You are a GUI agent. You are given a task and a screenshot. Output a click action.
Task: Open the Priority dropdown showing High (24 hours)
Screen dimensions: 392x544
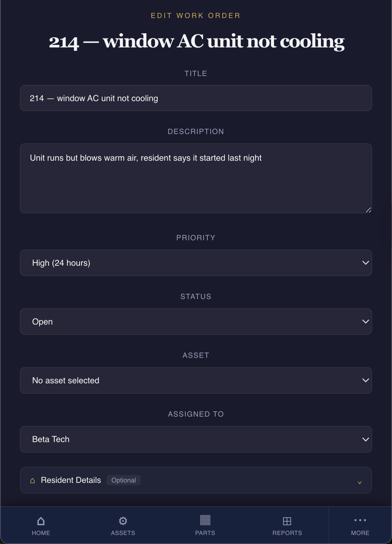pyautogui.click(x=196, y=263)
